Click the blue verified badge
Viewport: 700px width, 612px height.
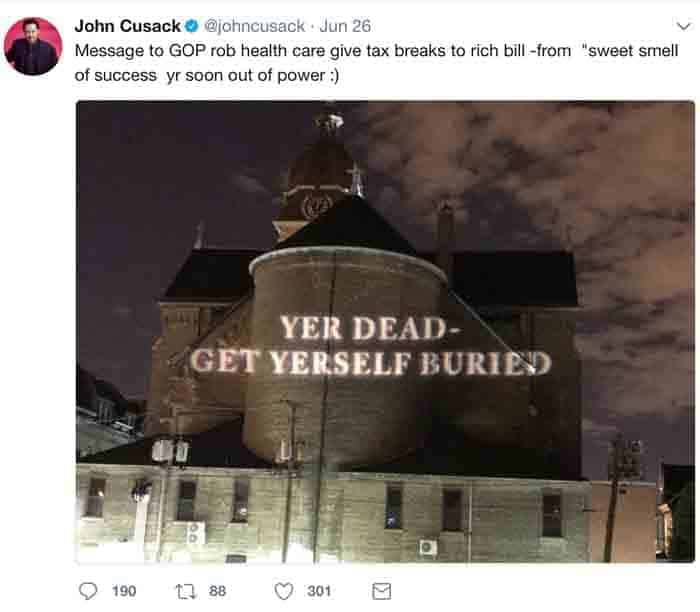[192, 26]
